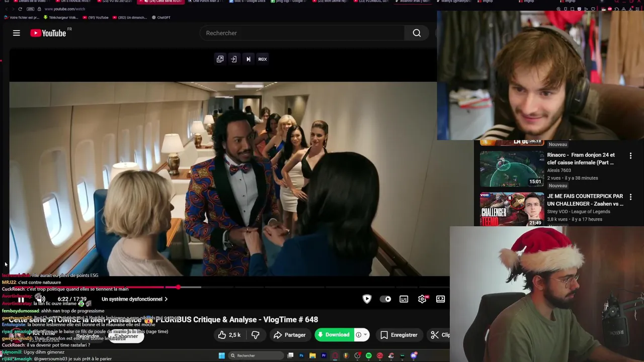Click the Enregistrer save button
The image size is (644, 362).
[399, 335]
